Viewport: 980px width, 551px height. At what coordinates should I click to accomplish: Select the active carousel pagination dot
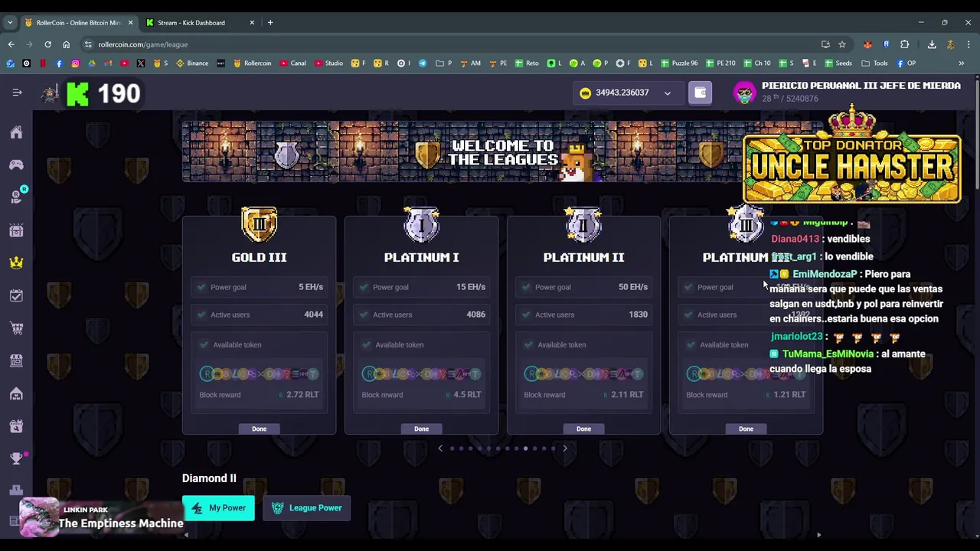[x=525, y=448]
